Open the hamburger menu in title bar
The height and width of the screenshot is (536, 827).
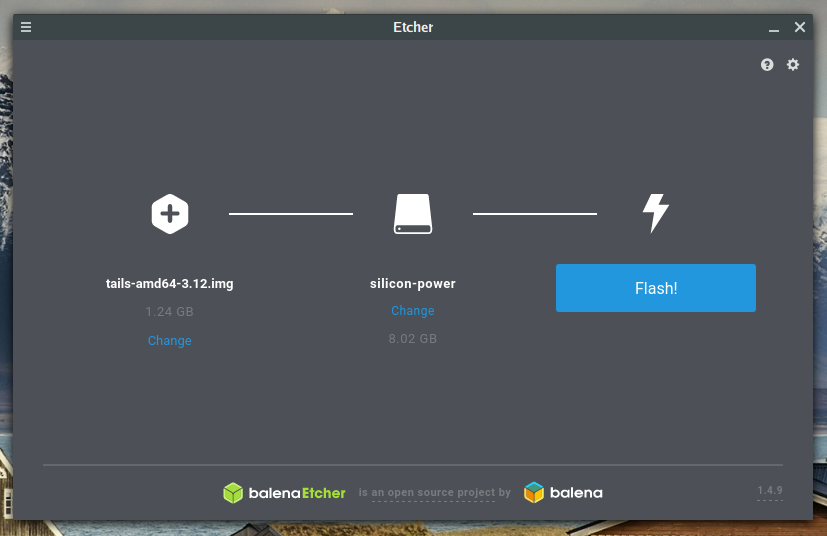point(26,27)
